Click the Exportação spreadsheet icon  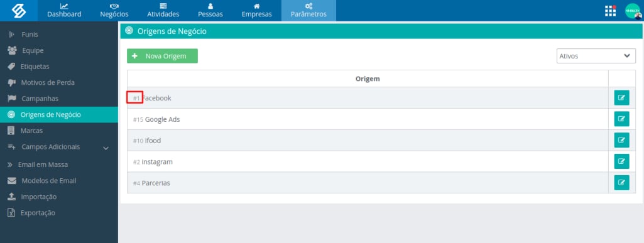pos(12,213)
